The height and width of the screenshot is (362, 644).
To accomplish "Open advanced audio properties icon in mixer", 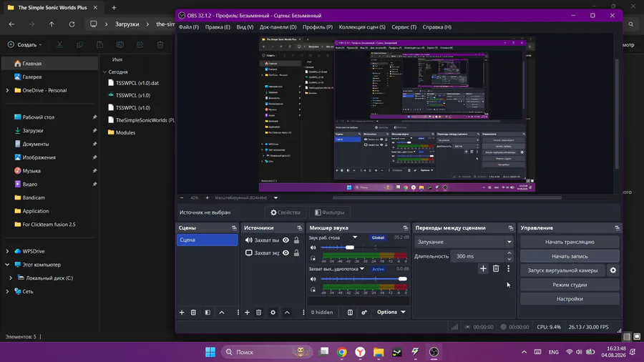I will pos(364,313).
